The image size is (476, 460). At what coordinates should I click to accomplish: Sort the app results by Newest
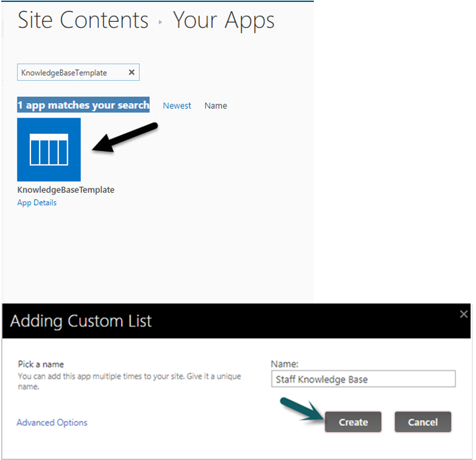(177, 106)
